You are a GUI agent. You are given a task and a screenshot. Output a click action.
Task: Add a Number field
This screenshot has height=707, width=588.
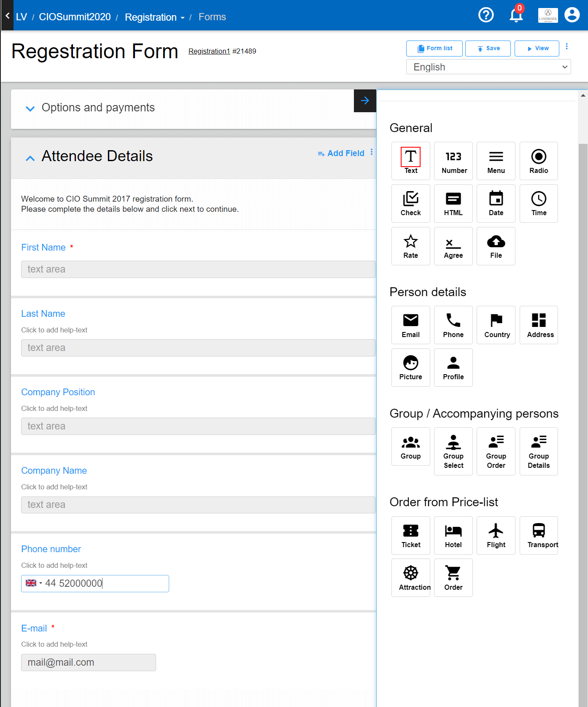pos(453,161)
